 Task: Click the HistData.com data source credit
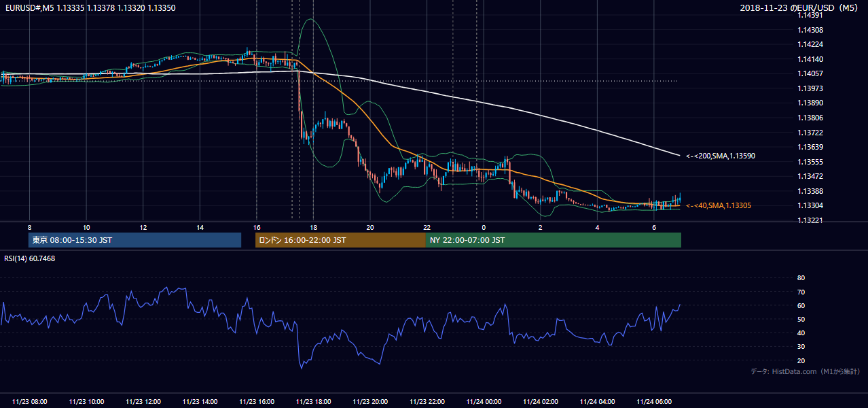click(806, 371)
